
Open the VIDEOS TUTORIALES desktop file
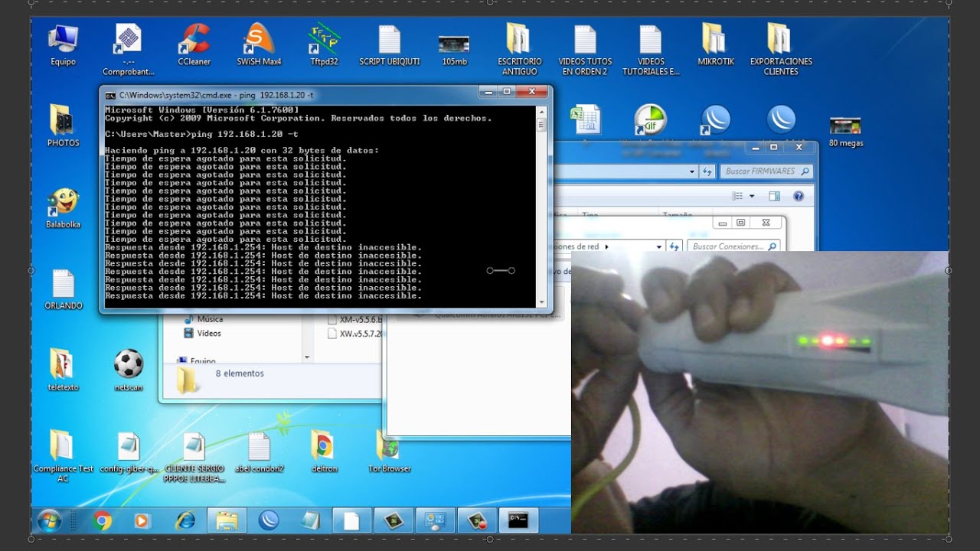coord(650,49)
